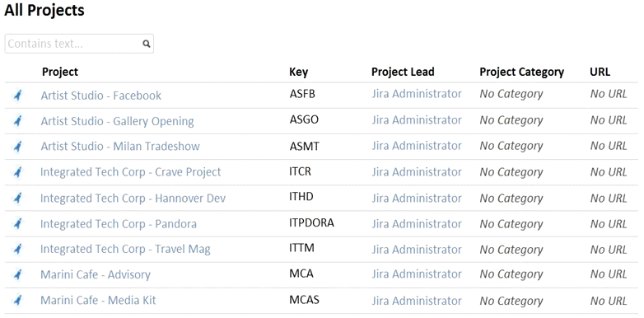Open Artist Studio - Facebook project
644x318 pixels.
101,96
